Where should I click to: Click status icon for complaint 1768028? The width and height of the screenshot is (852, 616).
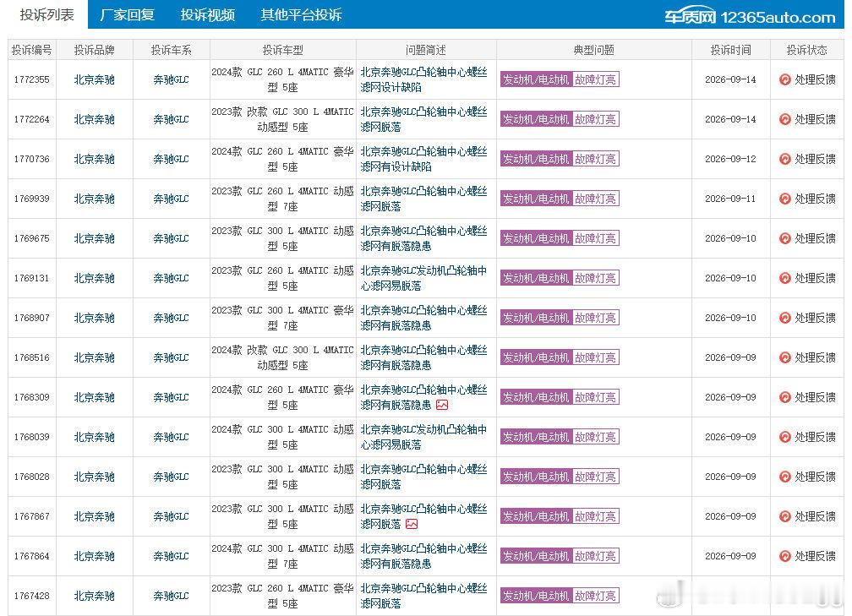point(784,477)
